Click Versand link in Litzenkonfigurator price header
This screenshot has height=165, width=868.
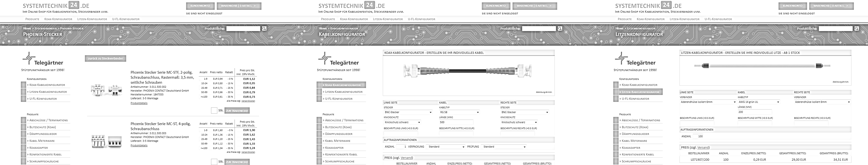[703, 148]
